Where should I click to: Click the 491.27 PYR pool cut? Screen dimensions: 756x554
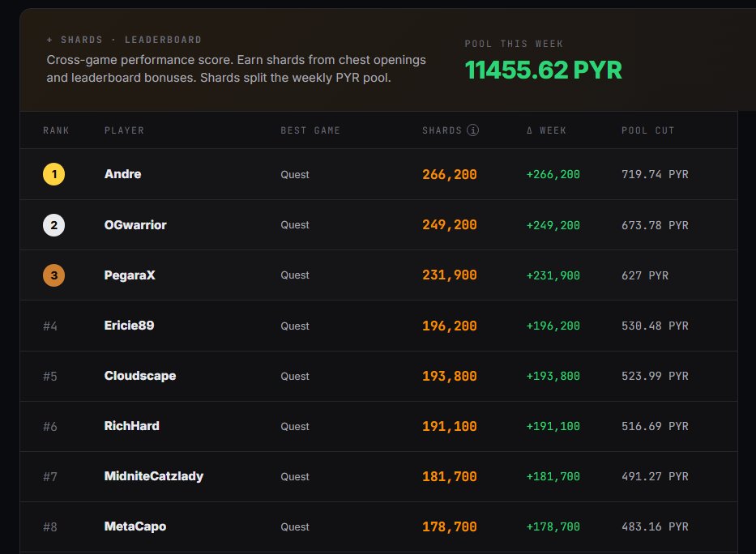(655, 476)
